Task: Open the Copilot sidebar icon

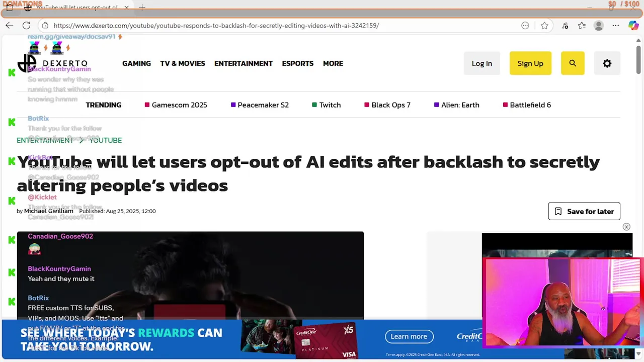Action: (633, 25)
